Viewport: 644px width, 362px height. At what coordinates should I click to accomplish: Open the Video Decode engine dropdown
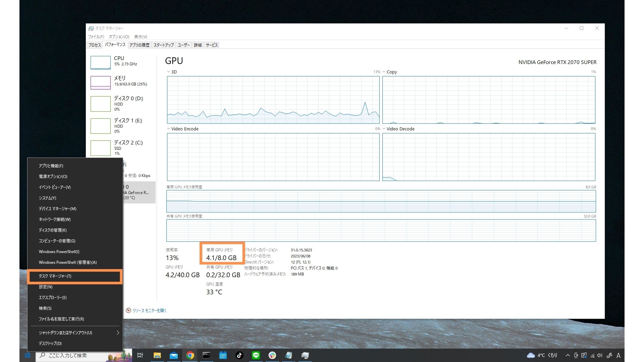coord(384,129)
